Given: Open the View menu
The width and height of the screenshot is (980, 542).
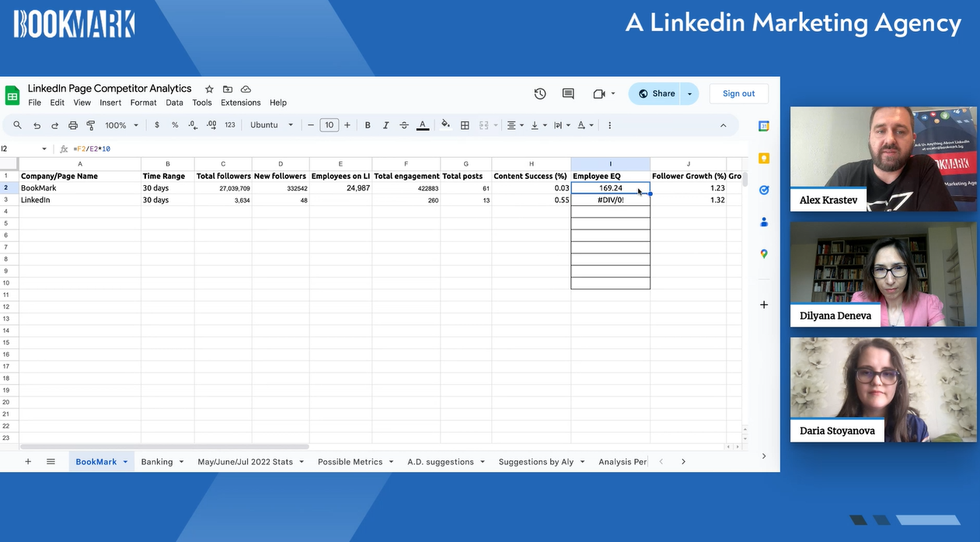Looking at the screenshot, I should [x=82, y=103].
